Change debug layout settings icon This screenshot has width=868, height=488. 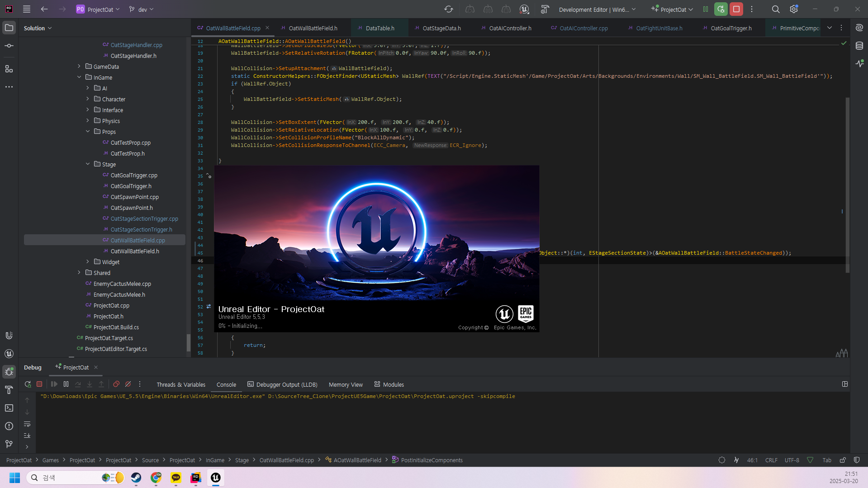pos(844,384)
